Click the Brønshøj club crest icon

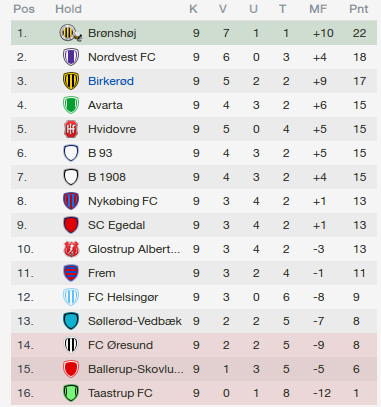tap(71, 33)
